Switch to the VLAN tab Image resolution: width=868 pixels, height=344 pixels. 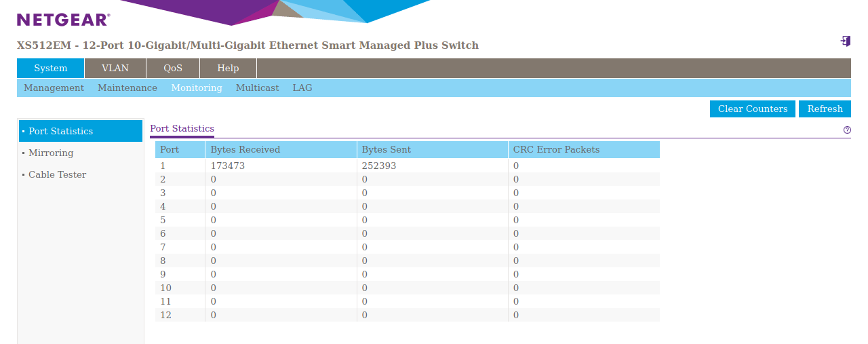[x=115, y=68]
